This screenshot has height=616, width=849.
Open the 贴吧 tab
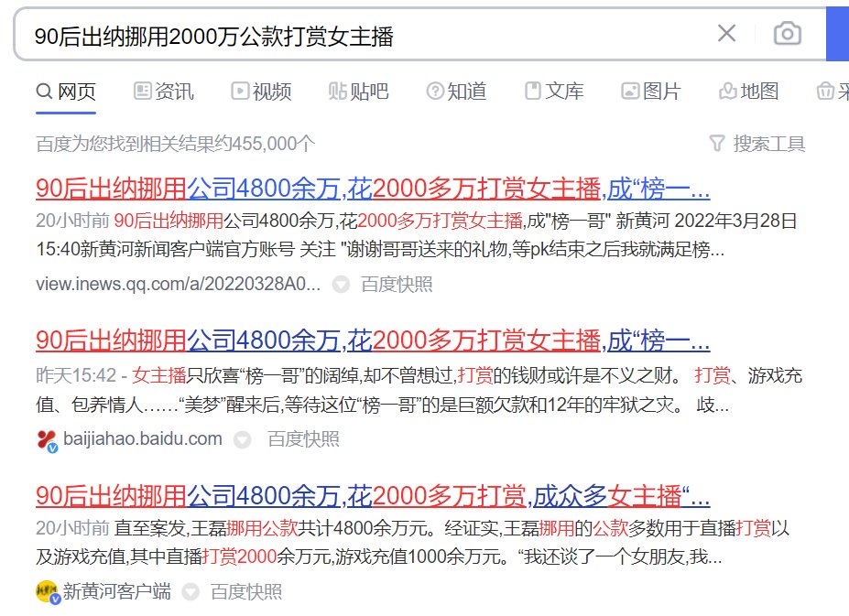tap(358, 91)
